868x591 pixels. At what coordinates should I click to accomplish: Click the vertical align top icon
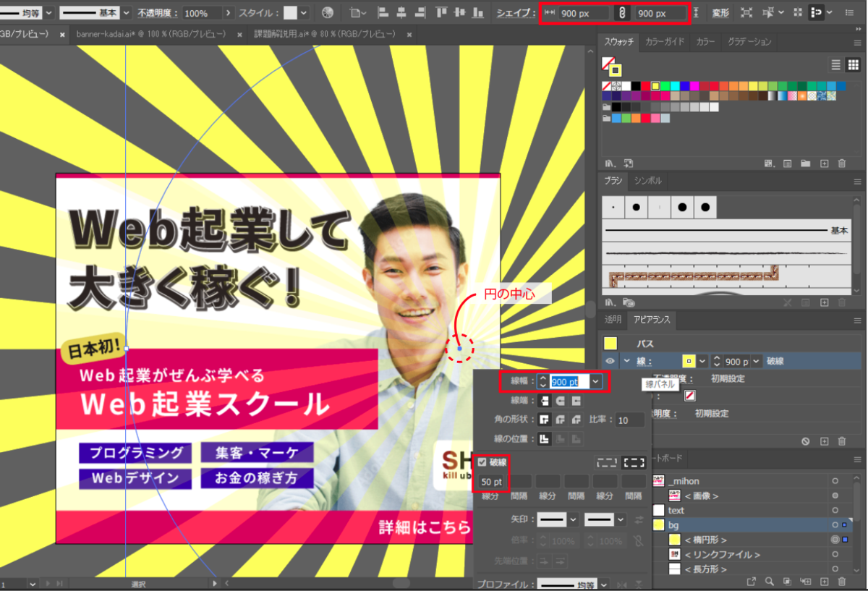point(442,12)
